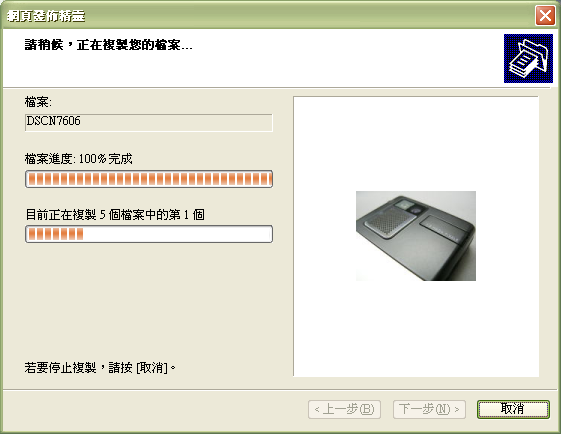561x434 pixels.
Task: Click text showing file 1 of 5
Action: coord(115,215)
